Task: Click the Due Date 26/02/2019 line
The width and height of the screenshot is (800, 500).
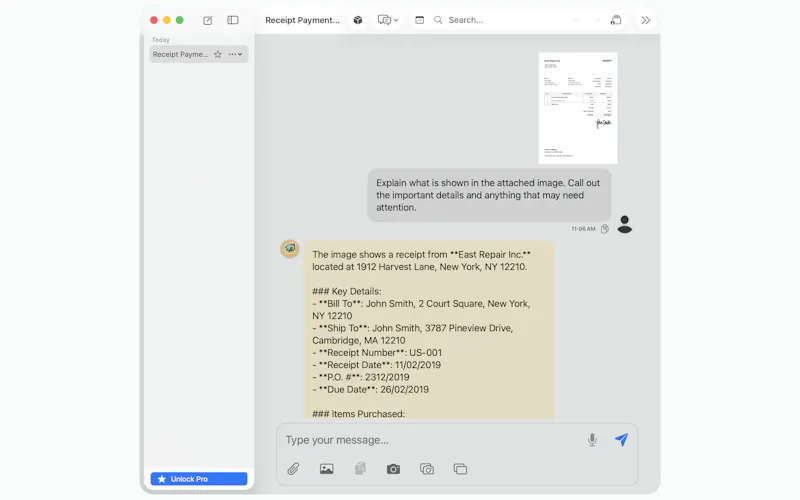Action: [370, 389]
